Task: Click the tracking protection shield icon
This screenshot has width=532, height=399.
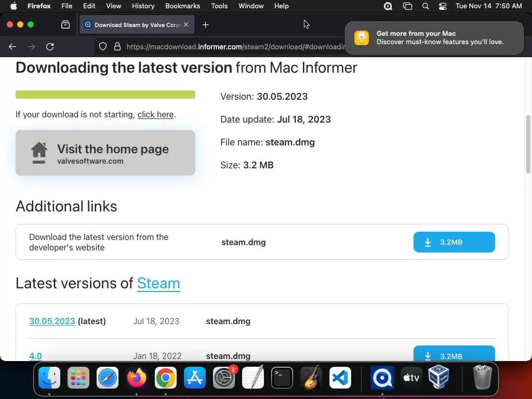Action: (103, 46)
